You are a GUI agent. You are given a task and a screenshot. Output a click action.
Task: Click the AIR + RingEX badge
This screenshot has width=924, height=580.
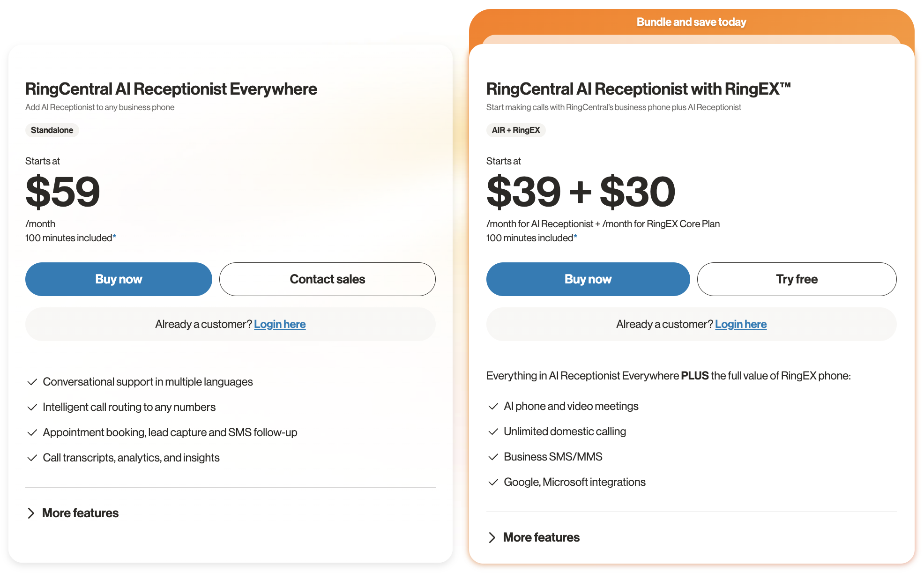click(x=516, y=130)
